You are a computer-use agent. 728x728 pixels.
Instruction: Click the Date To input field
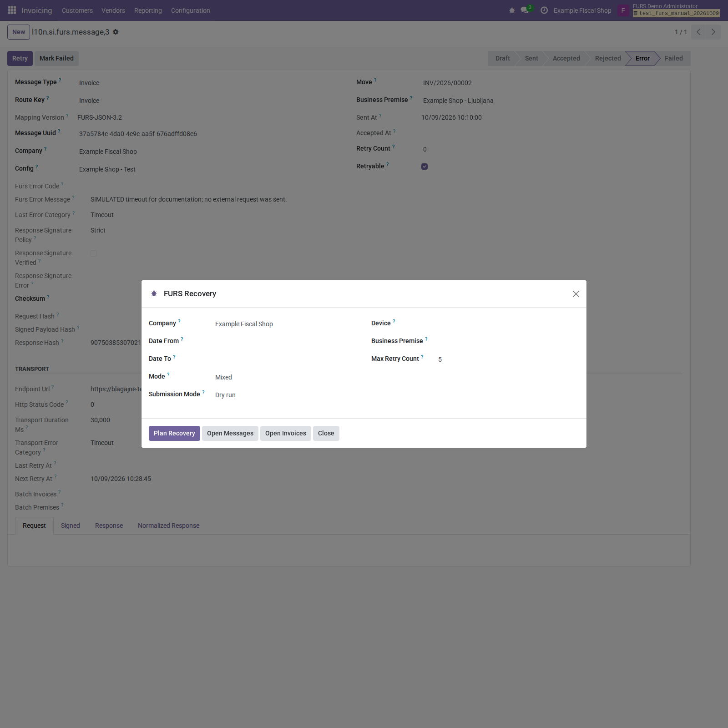tap(287, 359)
